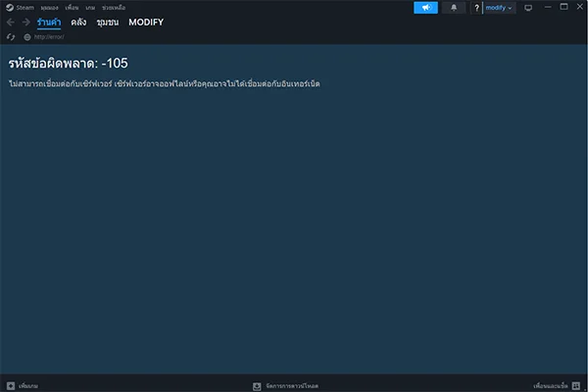This screenshot has height=392, width=588.
Task: Click the Steam logo icon
Action: pos(9,7)
